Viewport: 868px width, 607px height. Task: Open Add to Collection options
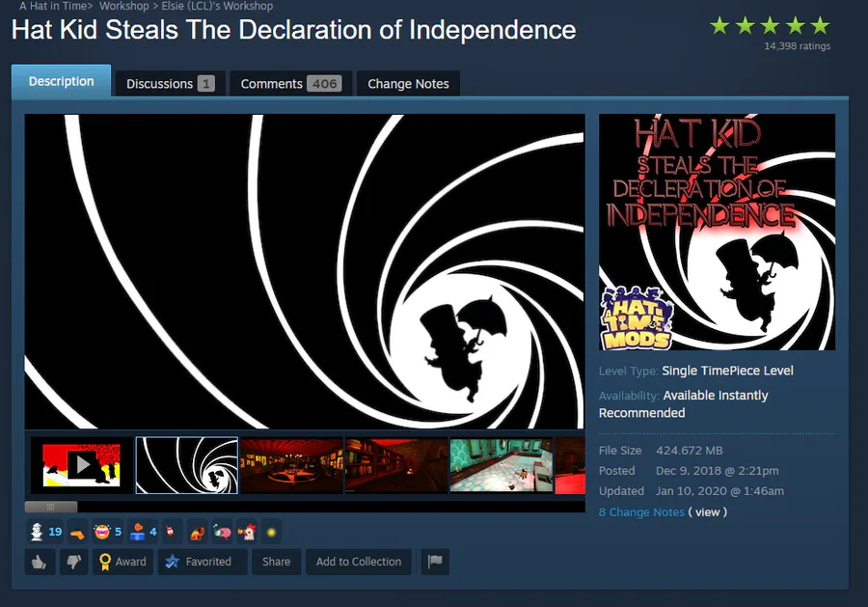[359, 563]
